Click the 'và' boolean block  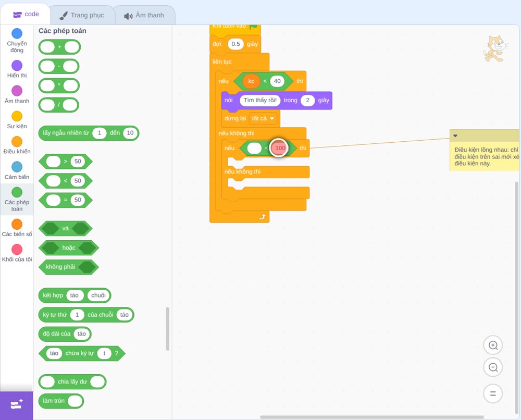[66, 228]
